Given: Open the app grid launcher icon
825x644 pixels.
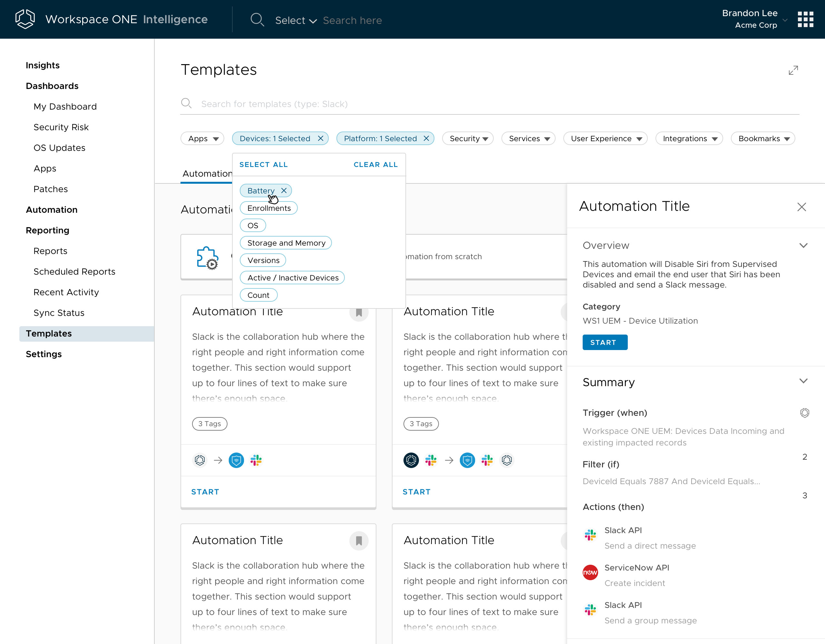Looking at the screenshot, I should coord(805,19).
